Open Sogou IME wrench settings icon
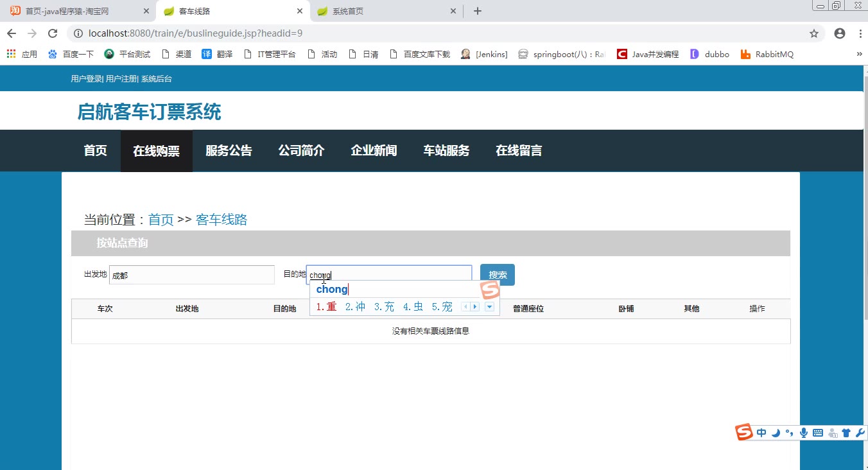 (860, 433)
